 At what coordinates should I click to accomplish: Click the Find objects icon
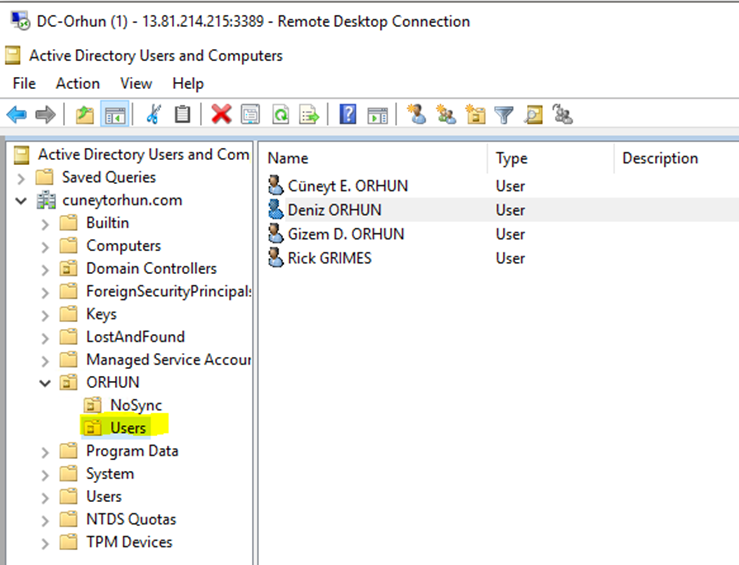pos(534,115)
